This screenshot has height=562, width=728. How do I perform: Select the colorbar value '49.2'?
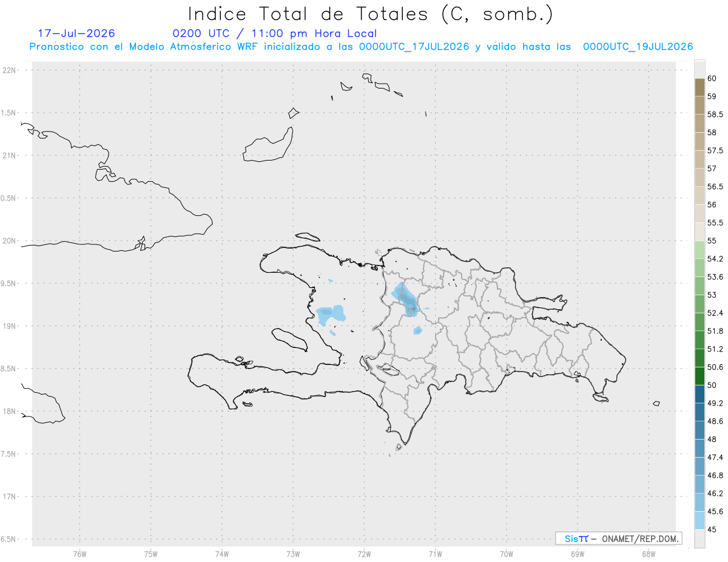coord(715,403)
